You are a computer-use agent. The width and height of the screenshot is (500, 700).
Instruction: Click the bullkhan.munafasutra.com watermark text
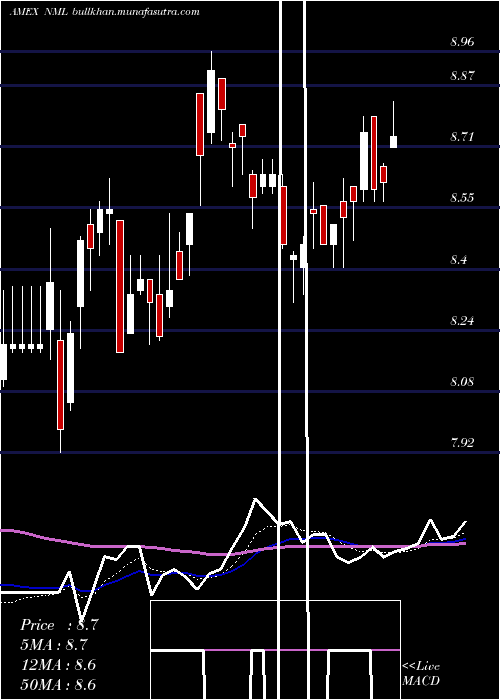tap(135, 12)
